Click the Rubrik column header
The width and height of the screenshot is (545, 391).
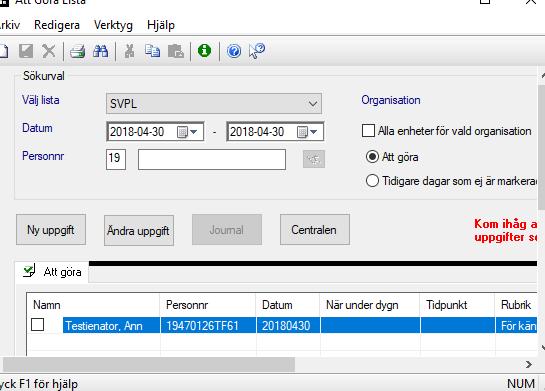click(x=516, y=305)
